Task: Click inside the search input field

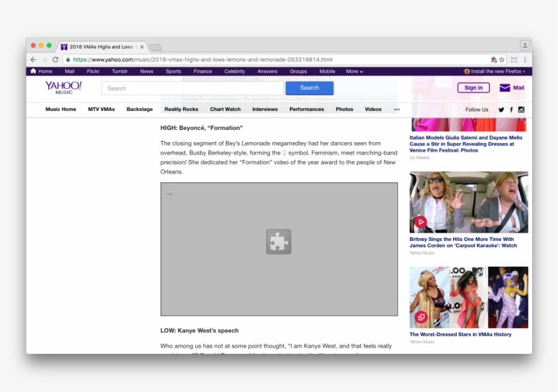Action: [191, 87]
